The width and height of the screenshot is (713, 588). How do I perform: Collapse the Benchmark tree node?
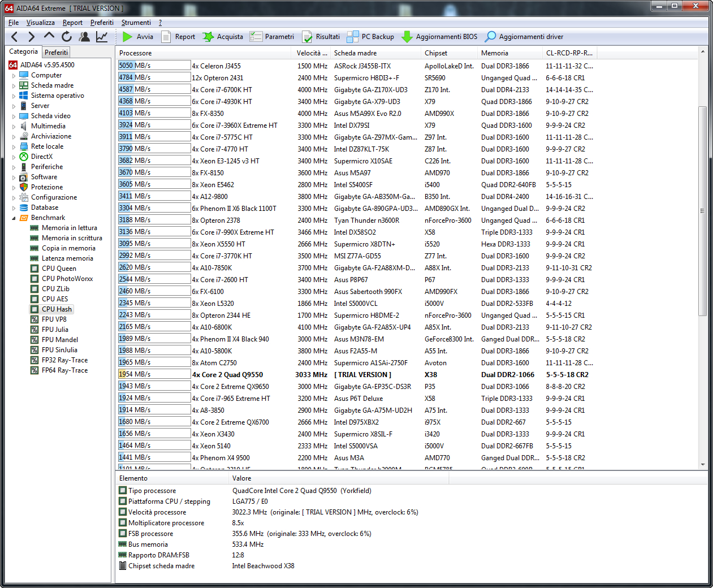point(14,218)
